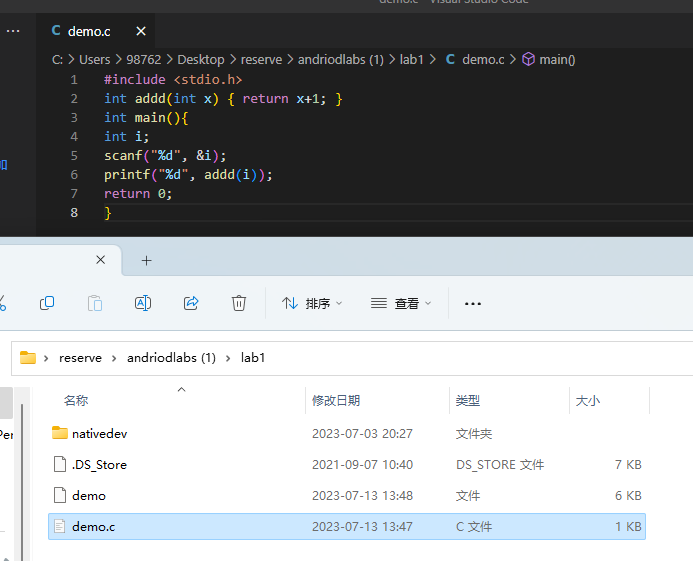Click the demo.c file icon

tap(60, 526)
